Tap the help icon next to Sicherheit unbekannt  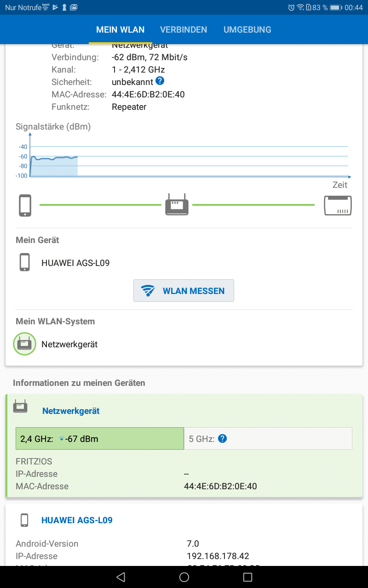pyautogui.click(x=160, y=81)
